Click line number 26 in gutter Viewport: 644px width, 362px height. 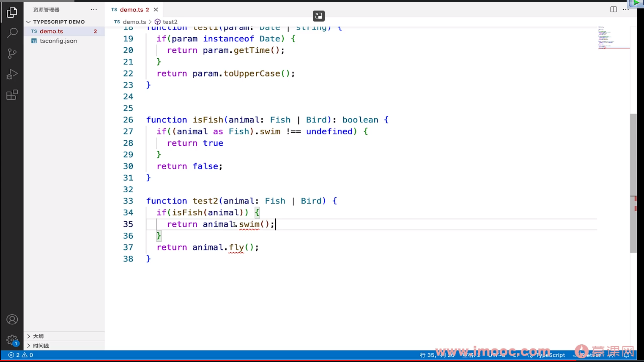click(128, 120)
